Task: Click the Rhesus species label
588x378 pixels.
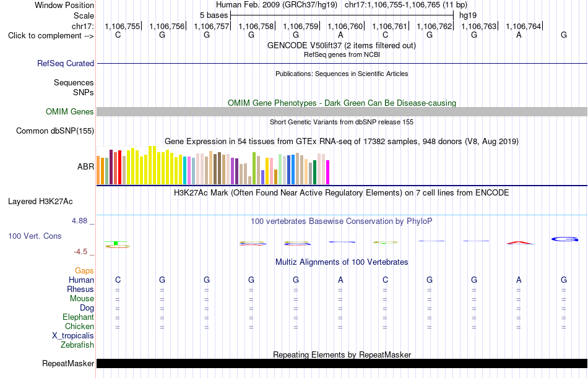Action: click(80, 290)
